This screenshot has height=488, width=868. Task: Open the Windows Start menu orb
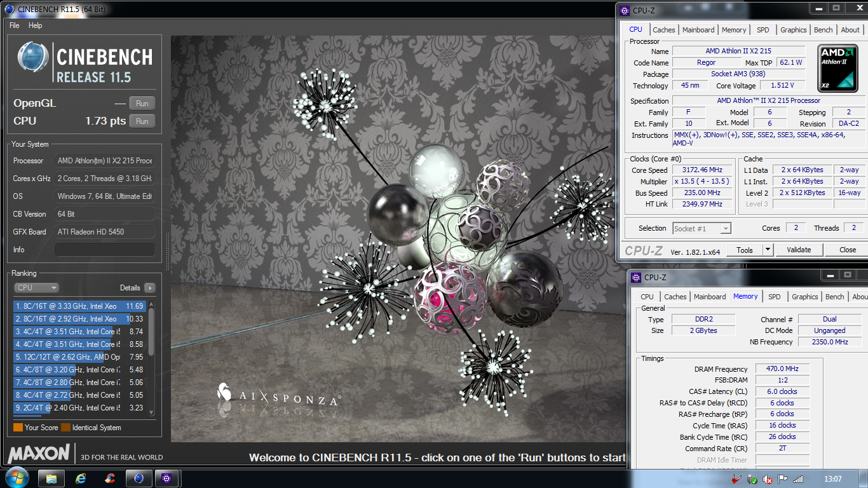click(17, 477)
